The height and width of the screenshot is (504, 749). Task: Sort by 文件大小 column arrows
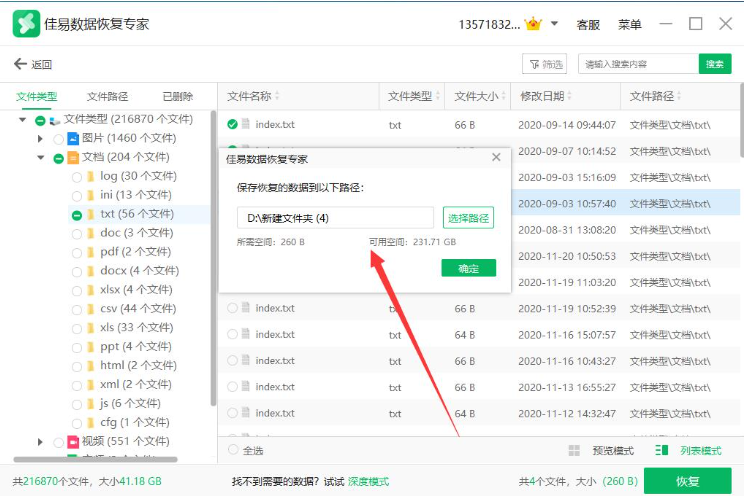tap(503, 96)
